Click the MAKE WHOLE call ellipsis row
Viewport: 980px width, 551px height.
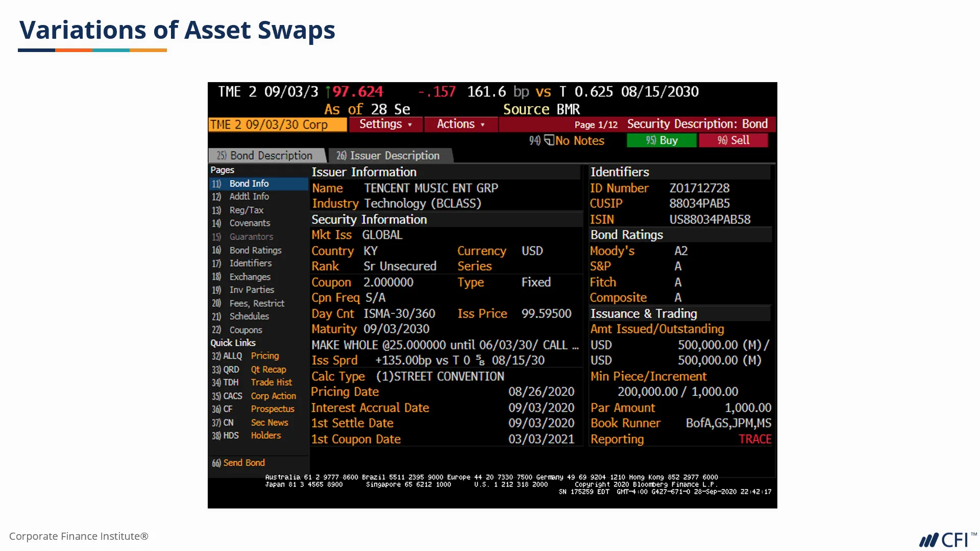click(445, 345)
